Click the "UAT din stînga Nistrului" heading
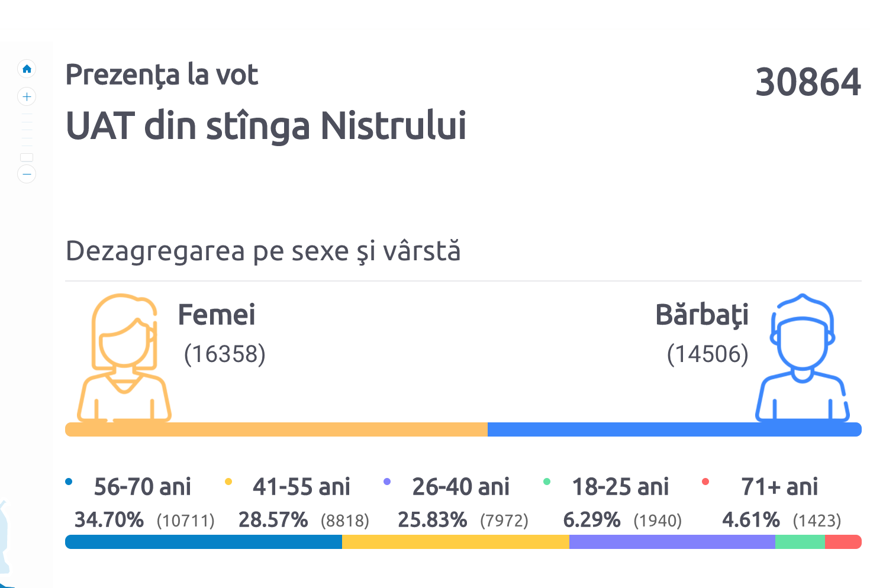870x588 pixels. coord(266,126)
